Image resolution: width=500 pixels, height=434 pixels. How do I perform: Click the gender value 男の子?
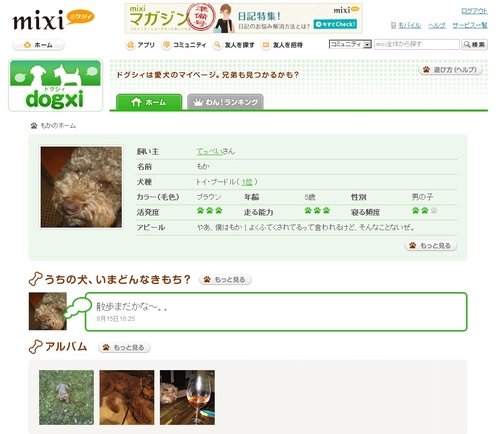point(422,197)
